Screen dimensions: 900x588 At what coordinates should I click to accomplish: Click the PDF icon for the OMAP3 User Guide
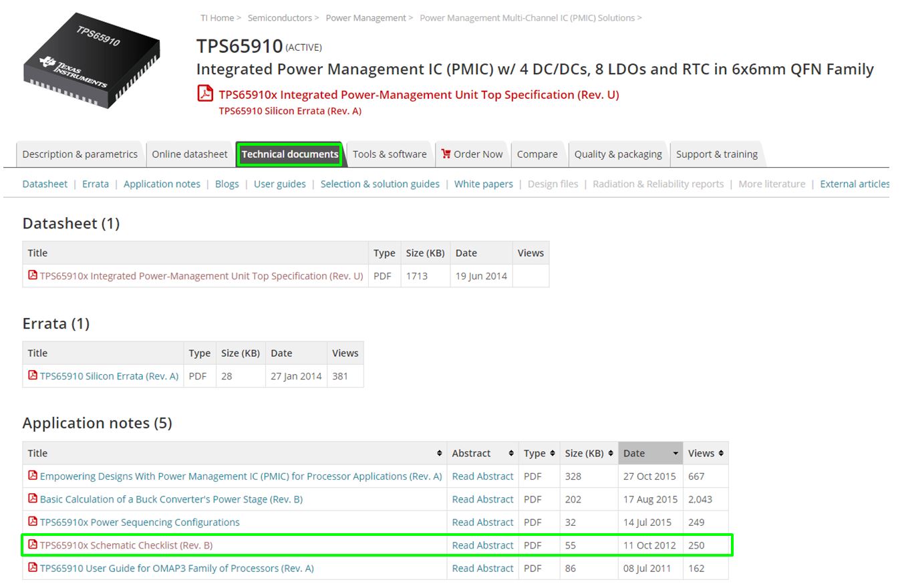(32, 567)
